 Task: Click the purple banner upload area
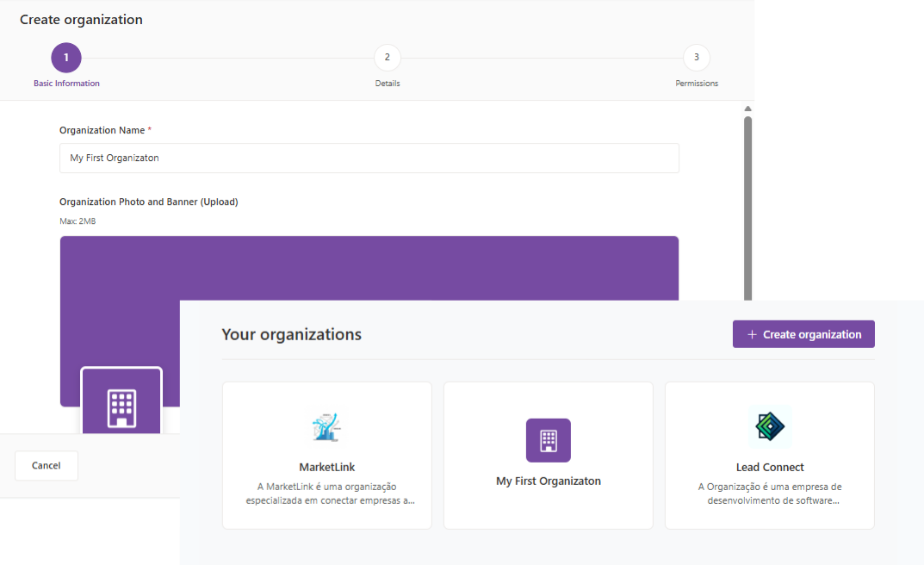click(369, 267)
